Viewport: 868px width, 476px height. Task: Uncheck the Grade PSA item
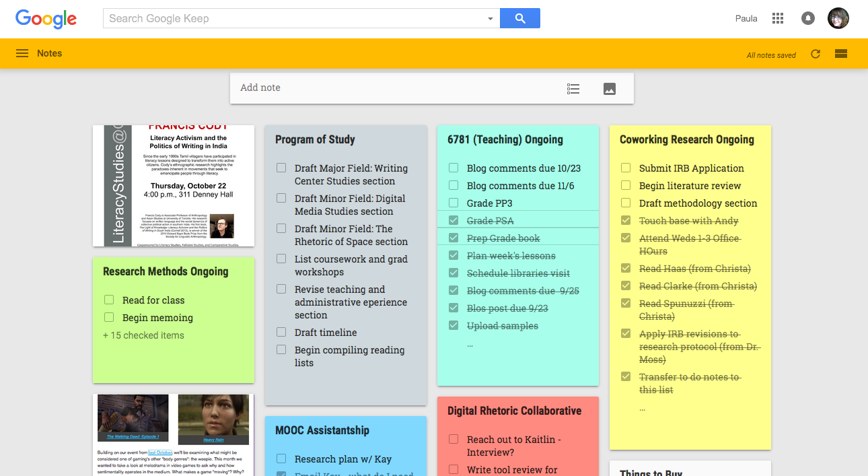tap(454, 221)
